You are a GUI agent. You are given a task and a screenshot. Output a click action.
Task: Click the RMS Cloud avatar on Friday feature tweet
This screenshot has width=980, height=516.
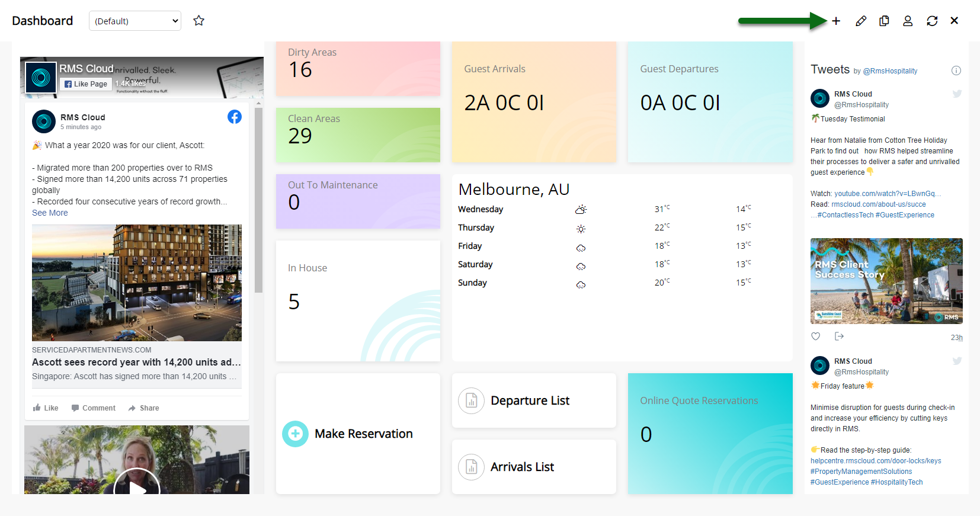coord(820,365)
